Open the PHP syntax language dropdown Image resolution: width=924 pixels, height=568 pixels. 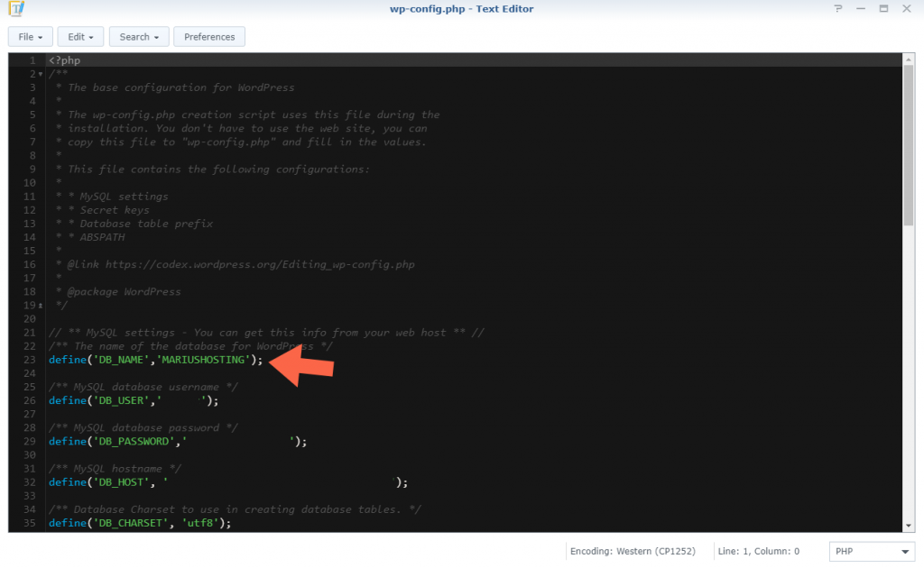coord(872,551)
